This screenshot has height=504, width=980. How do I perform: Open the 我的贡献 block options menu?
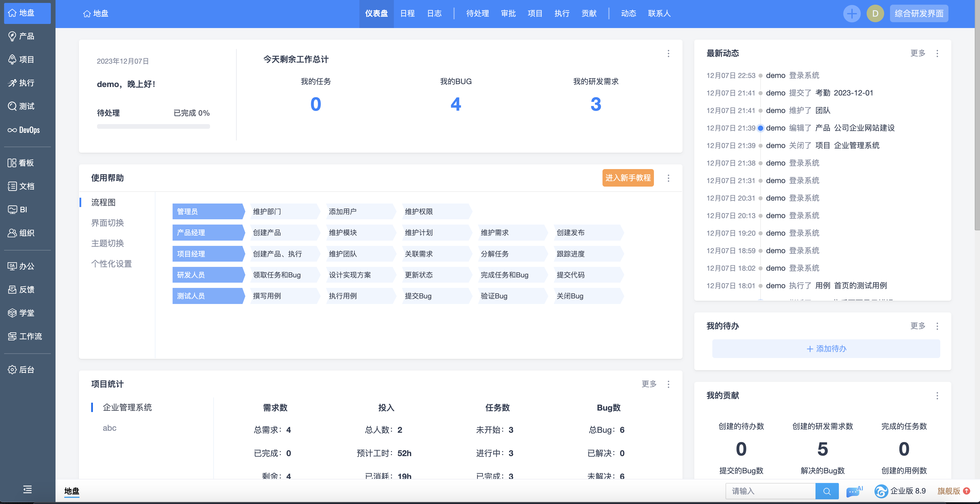pos(937,396)
